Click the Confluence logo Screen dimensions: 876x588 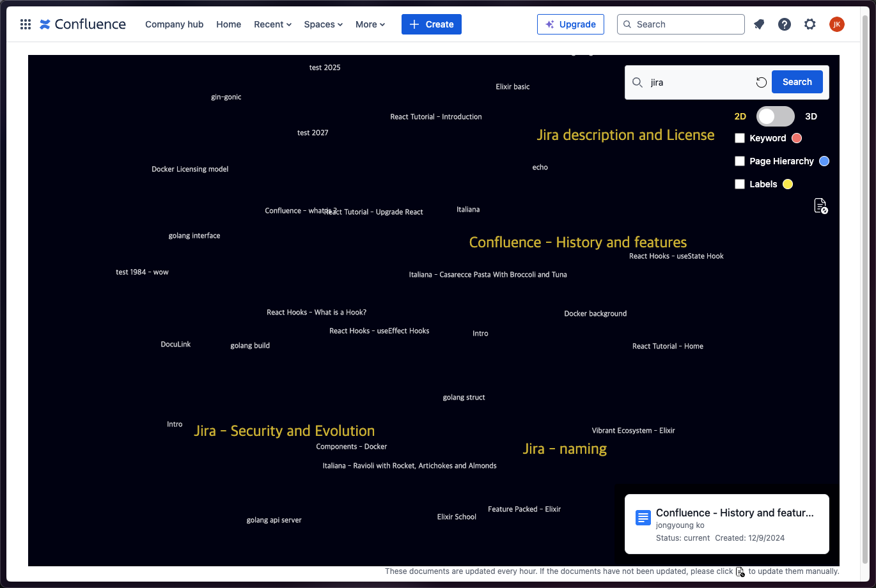click(83, 24)
